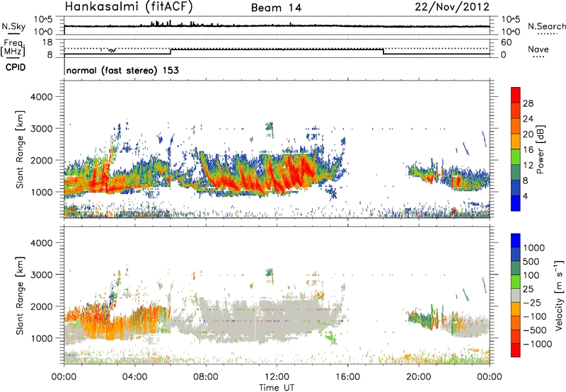The width and height of the screenshot is (566, 392).
Task: Click the '-500' velocity colorbar tick
Action: pyautogui.click(x=535, y=330)
